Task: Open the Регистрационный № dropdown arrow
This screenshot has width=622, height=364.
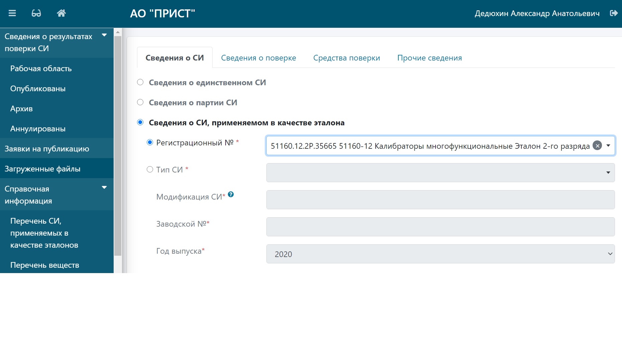Action: coord(608,145)
